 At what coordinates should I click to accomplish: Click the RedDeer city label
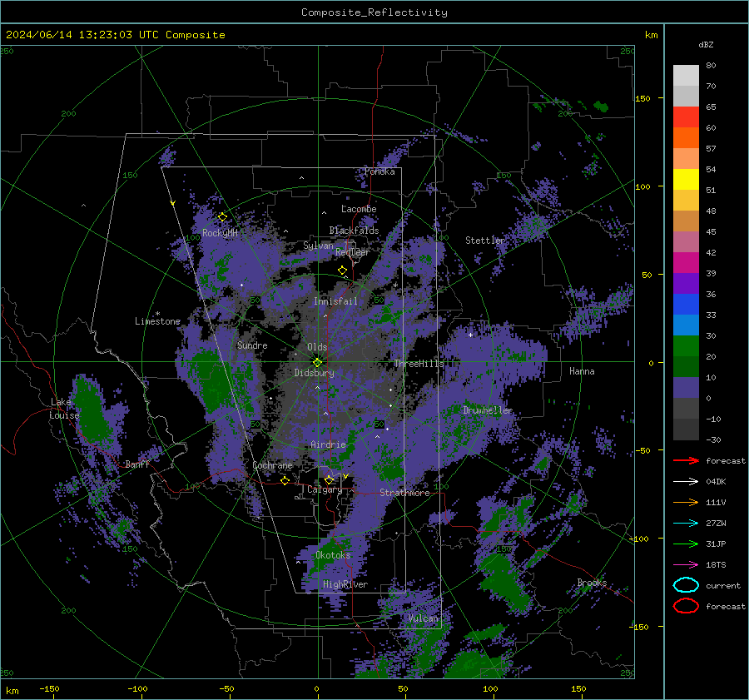353,252
